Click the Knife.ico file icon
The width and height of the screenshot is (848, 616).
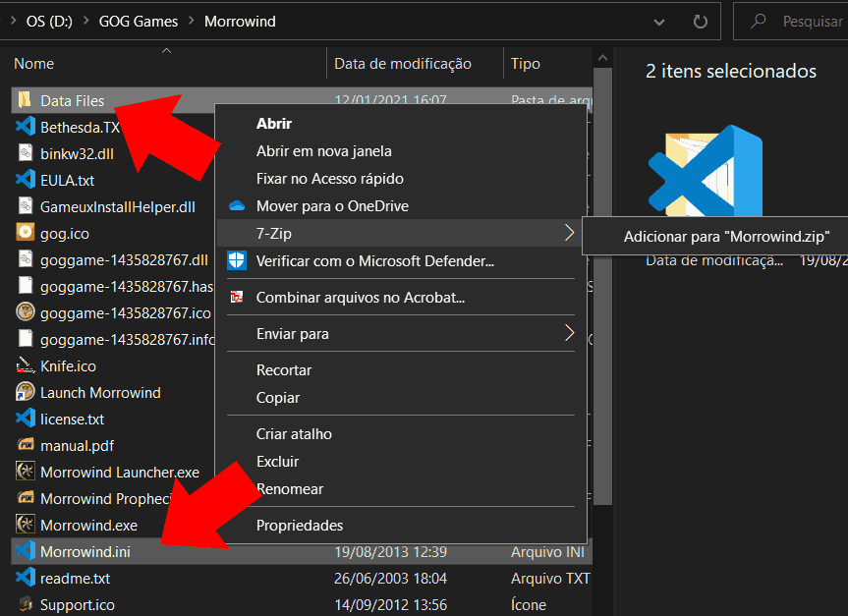click(26, 365)
